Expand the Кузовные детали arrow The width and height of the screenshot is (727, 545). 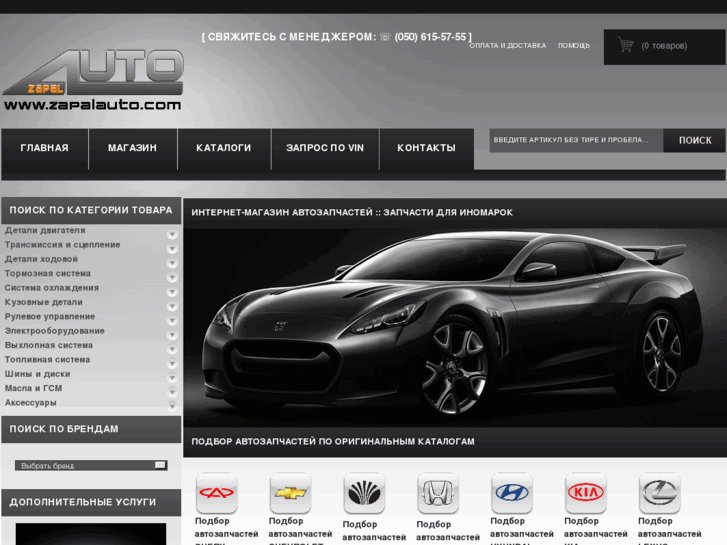pos(172,307)
